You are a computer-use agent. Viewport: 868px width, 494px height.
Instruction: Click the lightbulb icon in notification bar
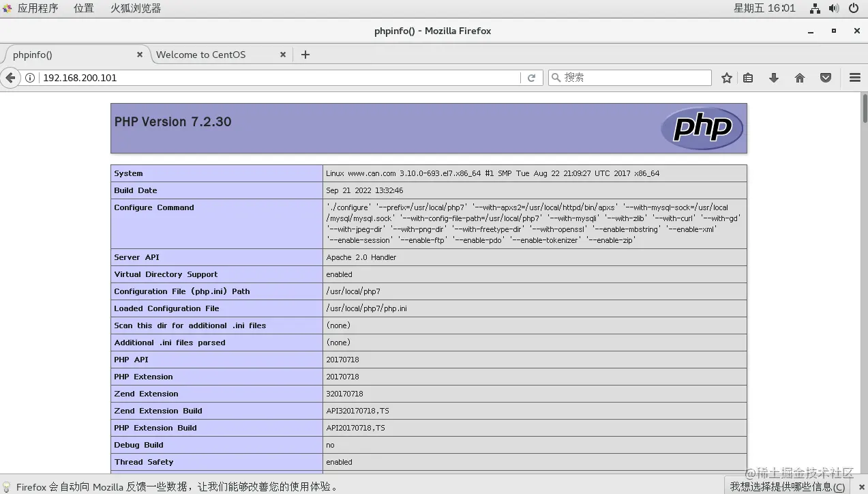pyautogui.click(x=8, y=486)
